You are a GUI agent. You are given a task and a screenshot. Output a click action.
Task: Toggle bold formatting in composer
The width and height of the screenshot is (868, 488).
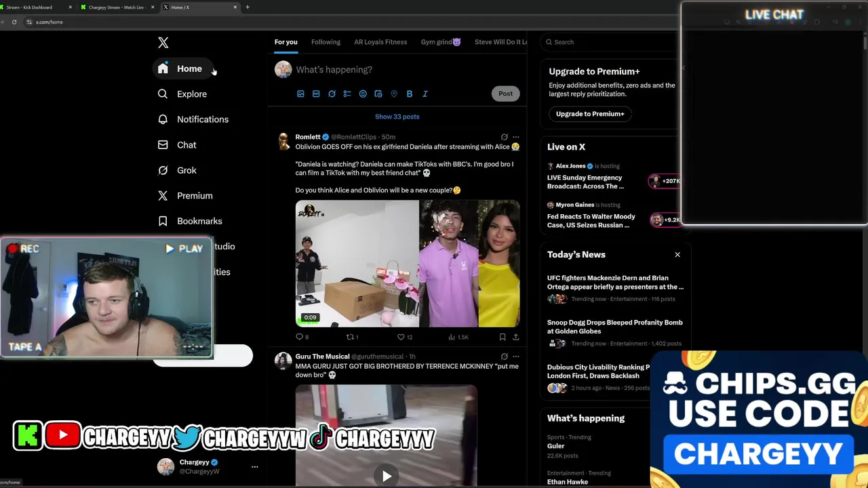[x=410, y=94]
